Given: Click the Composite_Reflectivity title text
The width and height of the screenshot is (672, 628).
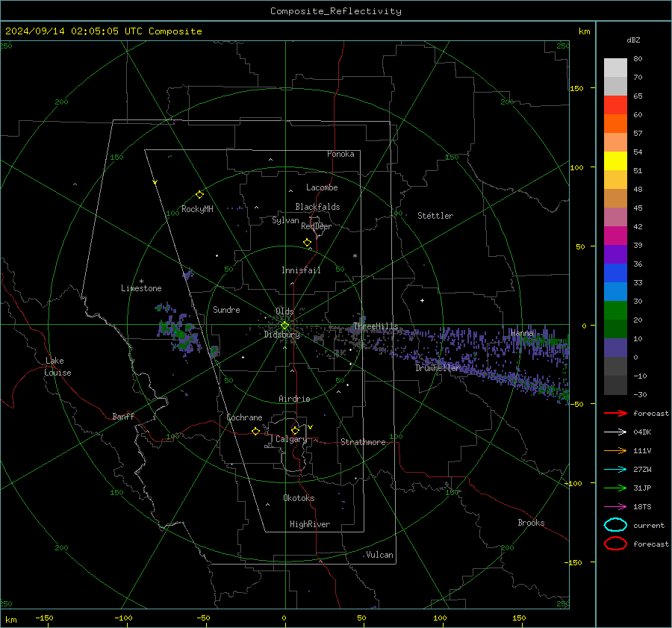Looking at the screenshot, I should point(336,11).
